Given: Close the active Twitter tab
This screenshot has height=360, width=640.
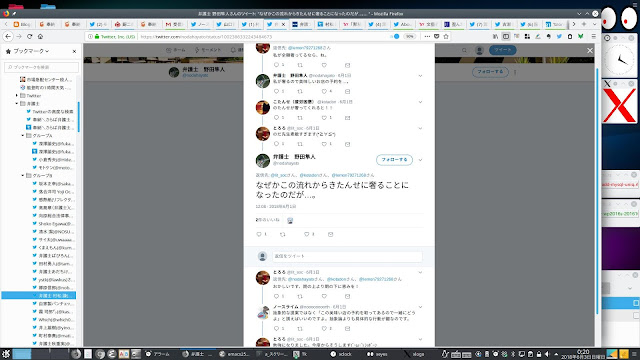Looking at the screenshot, I should (283, 24).
